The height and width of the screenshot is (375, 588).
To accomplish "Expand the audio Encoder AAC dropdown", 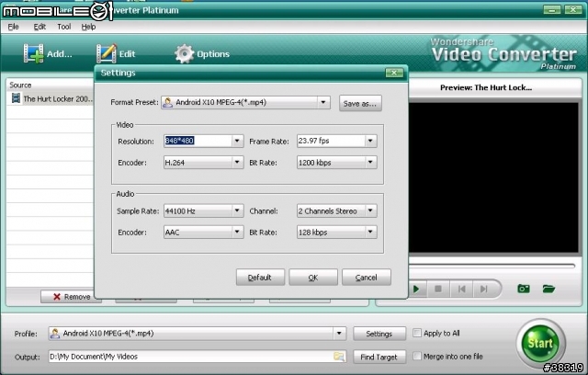I will pyautogui.click(x=237, y=233).
